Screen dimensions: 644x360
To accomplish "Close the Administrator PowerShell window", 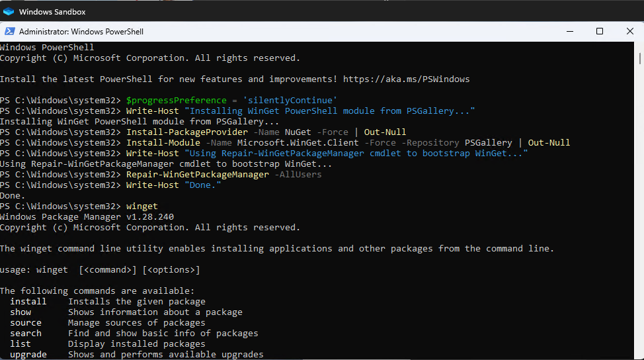I will click(x=630, y=31).
